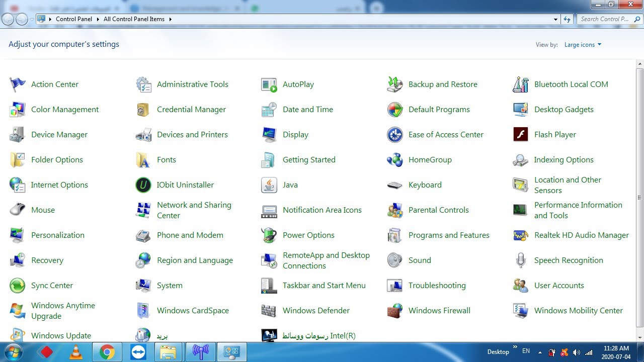The height and width of the screenshot is (362, 644).
Task: Open the Flash Player icon
Action: point(521,135)
